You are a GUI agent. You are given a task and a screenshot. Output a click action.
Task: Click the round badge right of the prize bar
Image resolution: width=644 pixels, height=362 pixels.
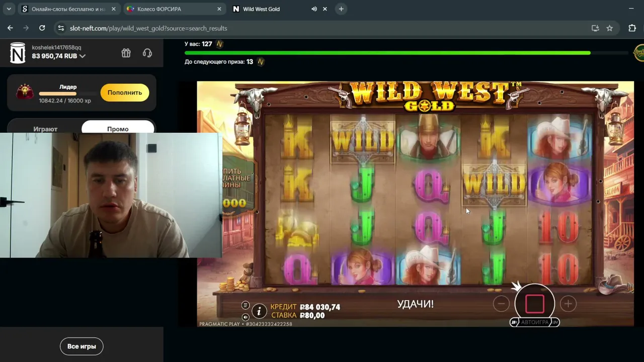point(638,52)
